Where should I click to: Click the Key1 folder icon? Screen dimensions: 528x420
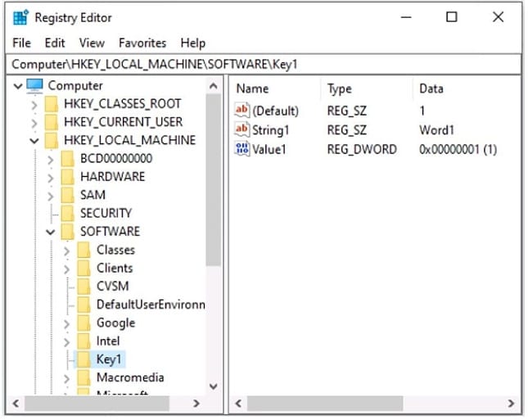coord(83,359)
